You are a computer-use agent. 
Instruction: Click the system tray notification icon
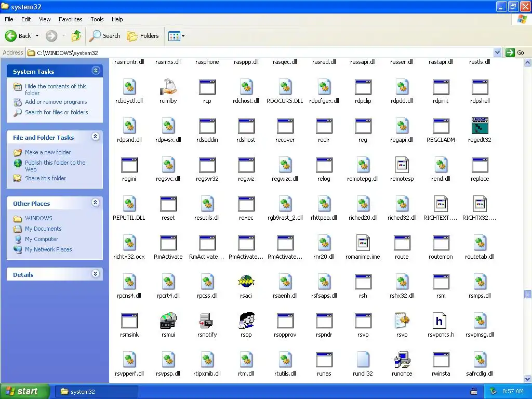pos(494,392)
